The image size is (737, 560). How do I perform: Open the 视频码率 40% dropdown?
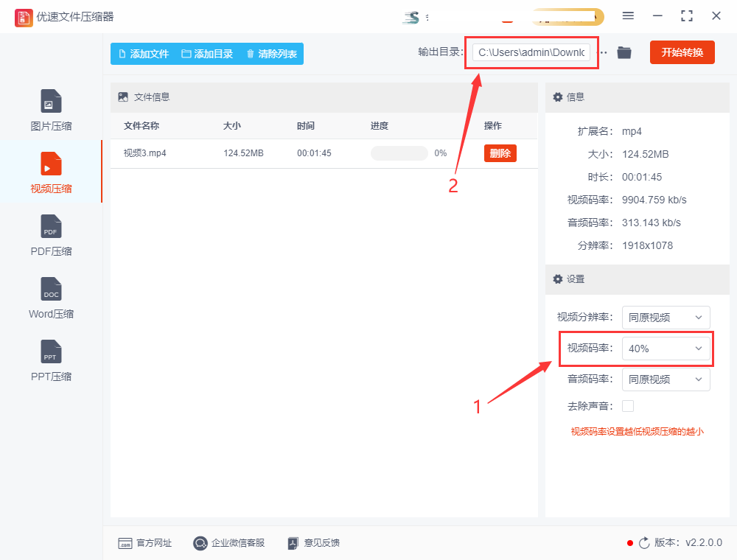[x=666, y=349]
